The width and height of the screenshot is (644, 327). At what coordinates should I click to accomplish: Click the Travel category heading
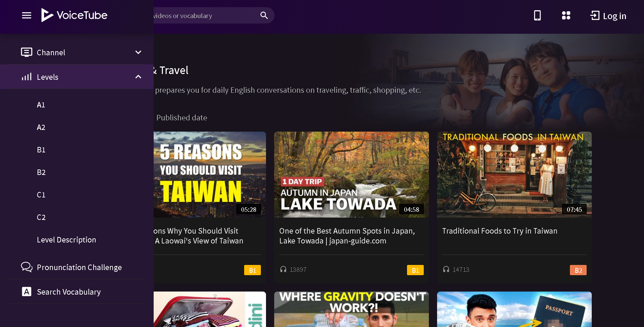click(x=171, y=70)
